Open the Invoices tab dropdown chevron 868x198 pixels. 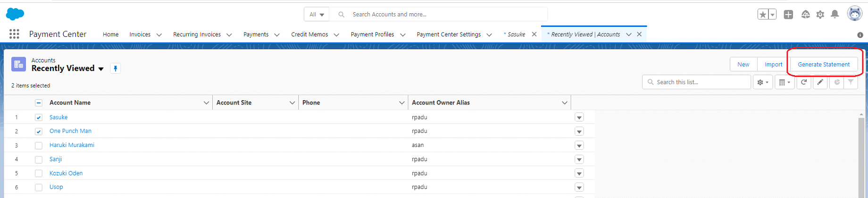pos(159,35)
